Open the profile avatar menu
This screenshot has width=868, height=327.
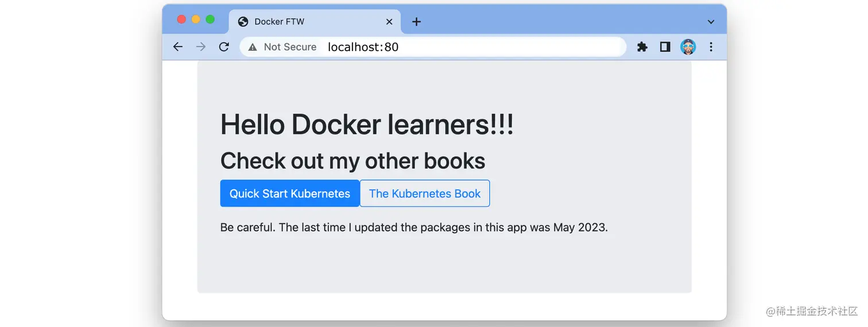[x=688, y=47]
